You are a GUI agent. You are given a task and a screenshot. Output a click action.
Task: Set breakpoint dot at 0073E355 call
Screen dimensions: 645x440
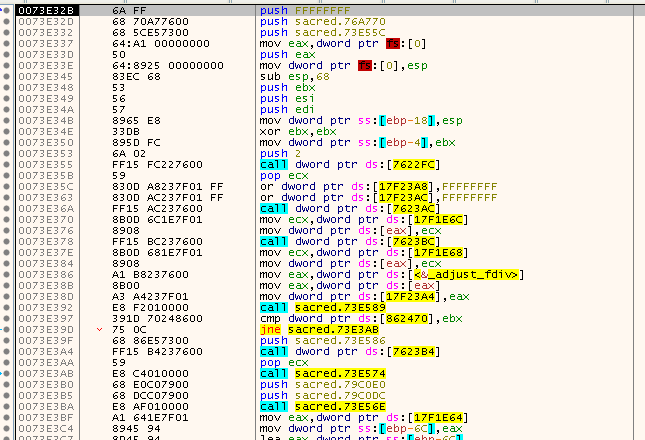pyautogui.click(x=6, y=164)
